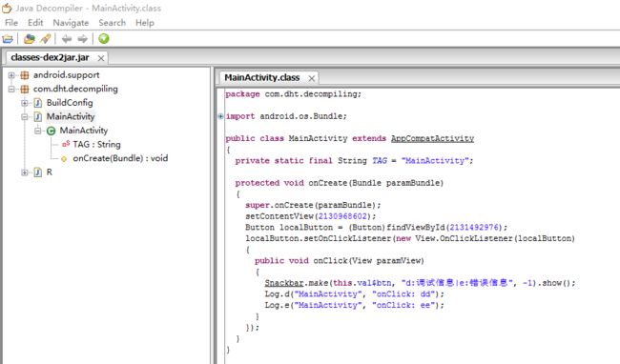Click the Search toolbar icon
Image resolution: width=620 pixels, height=364 pixels.
point(46,39)
